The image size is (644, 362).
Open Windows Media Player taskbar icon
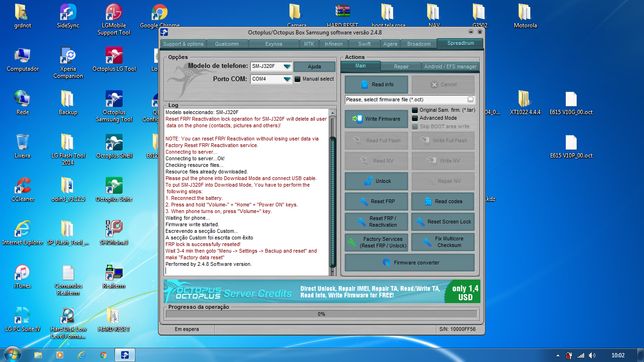60,354
